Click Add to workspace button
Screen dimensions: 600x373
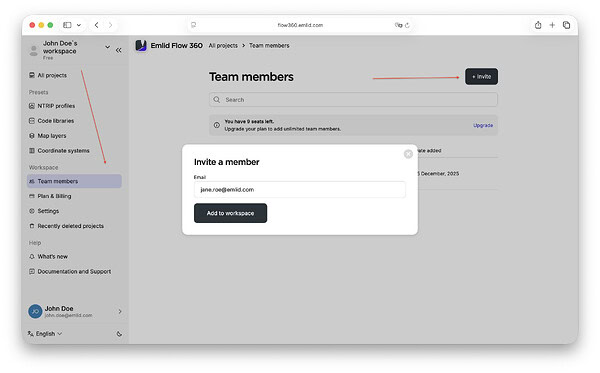(230, 213)
